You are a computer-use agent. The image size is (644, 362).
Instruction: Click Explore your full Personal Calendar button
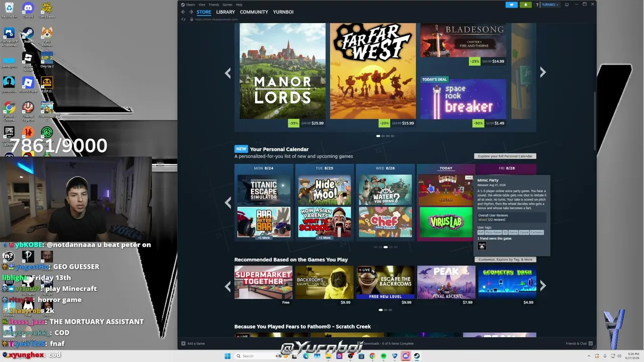[x=505, y=156]
